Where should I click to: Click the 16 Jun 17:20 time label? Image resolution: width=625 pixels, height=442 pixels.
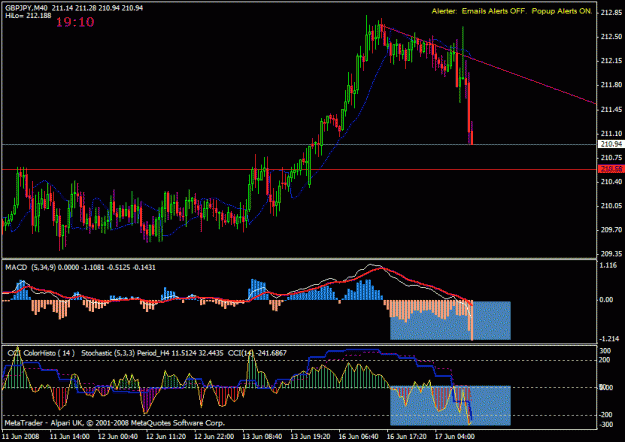407,436
